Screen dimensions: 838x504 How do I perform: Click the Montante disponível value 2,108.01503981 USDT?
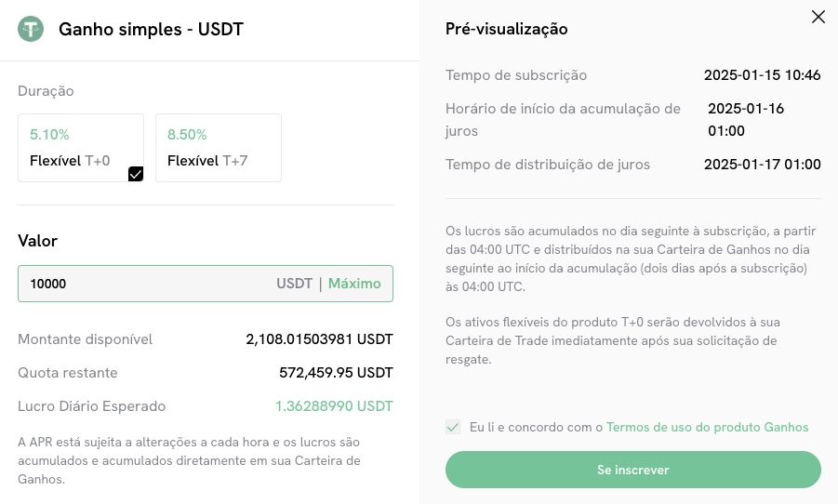319,339
